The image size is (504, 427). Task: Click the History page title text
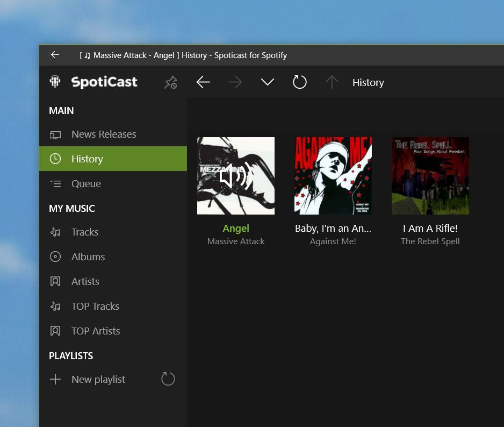coord(368,83)
